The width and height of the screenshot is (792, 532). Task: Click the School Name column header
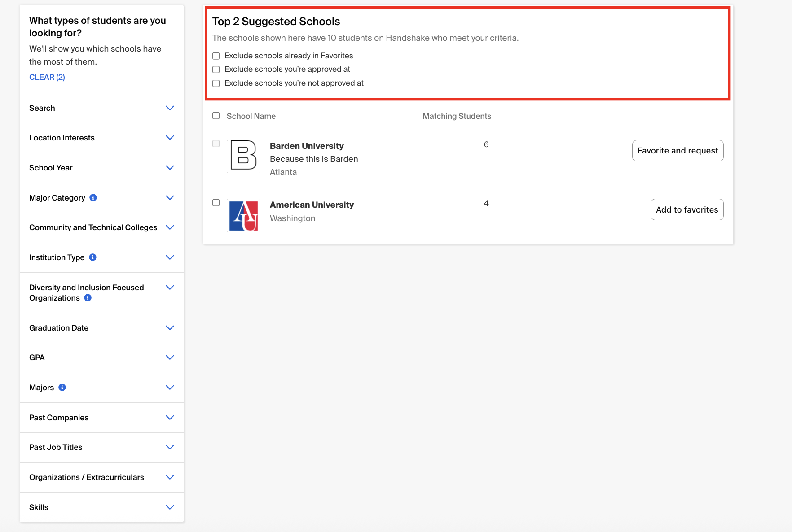coord(251,116)
